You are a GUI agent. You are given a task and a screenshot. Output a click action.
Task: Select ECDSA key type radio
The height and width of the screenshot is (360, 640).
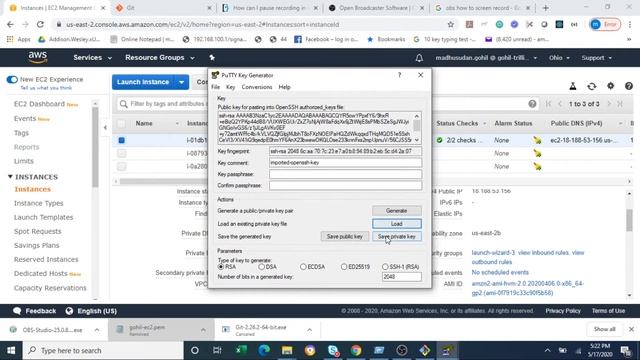point(303,267)
